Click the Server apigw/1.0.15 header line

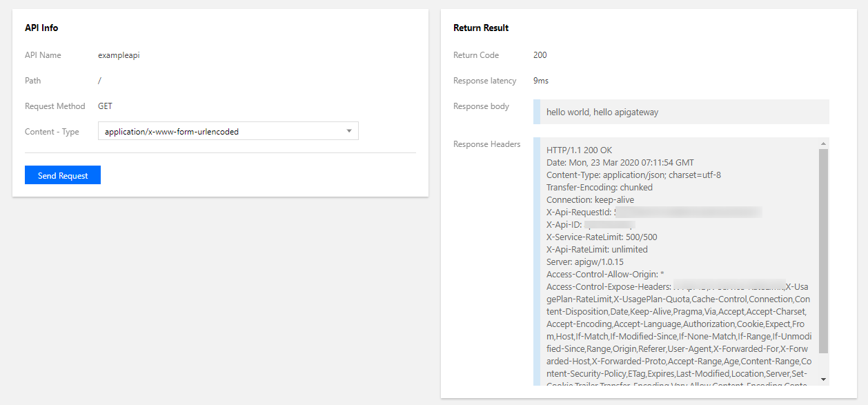pyautogui.click(x=584, y=262)
